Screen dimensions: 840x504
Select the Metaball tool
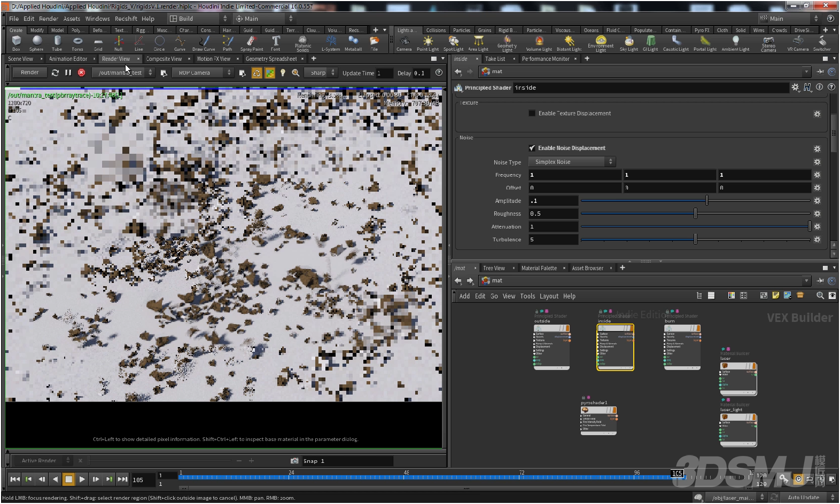pyautogui.click(x=353, y=43)
